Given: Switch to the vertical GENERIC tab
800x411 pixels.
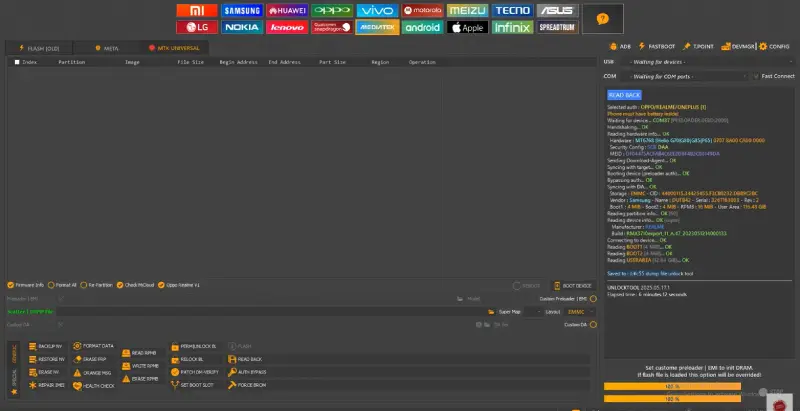Looking at the screenshot, I should pyautogui.click(x=14, y=354).
